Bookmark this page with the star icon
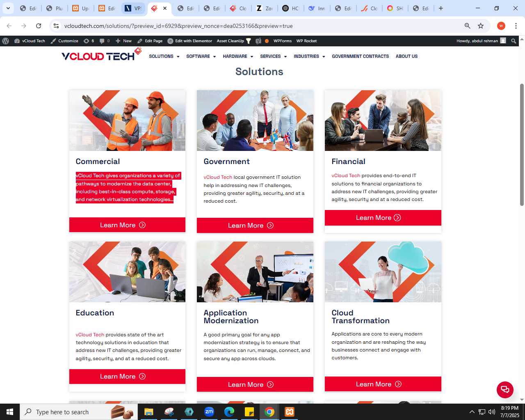The height and width of the screenshot is (420, 525). (481, 26)
